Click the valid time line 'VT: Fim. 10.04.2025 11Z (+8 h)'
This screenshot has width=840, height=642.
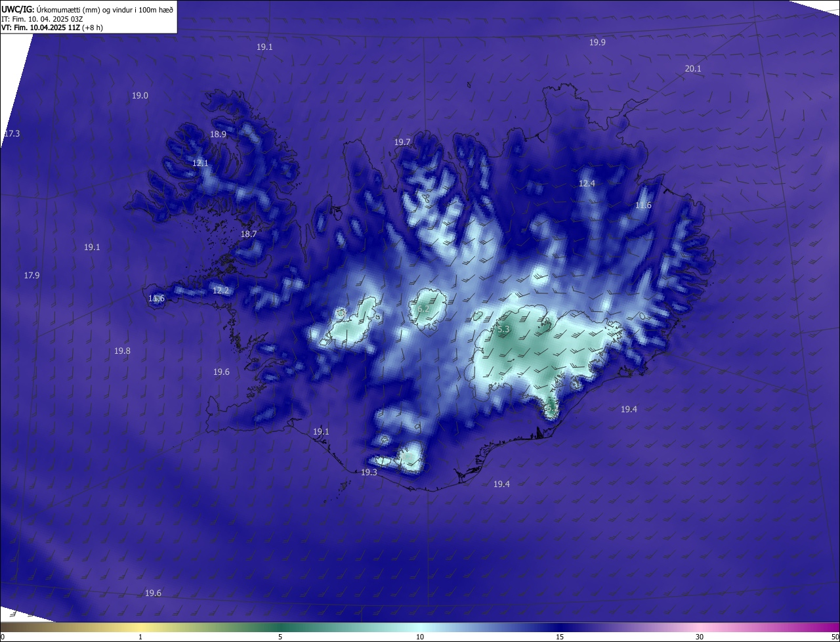point(52,28)
